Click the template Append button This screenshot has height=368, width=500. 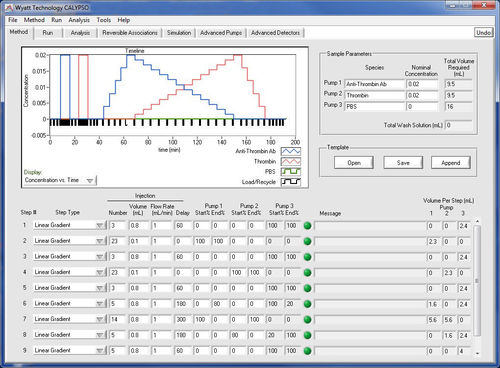pos(451,163)
